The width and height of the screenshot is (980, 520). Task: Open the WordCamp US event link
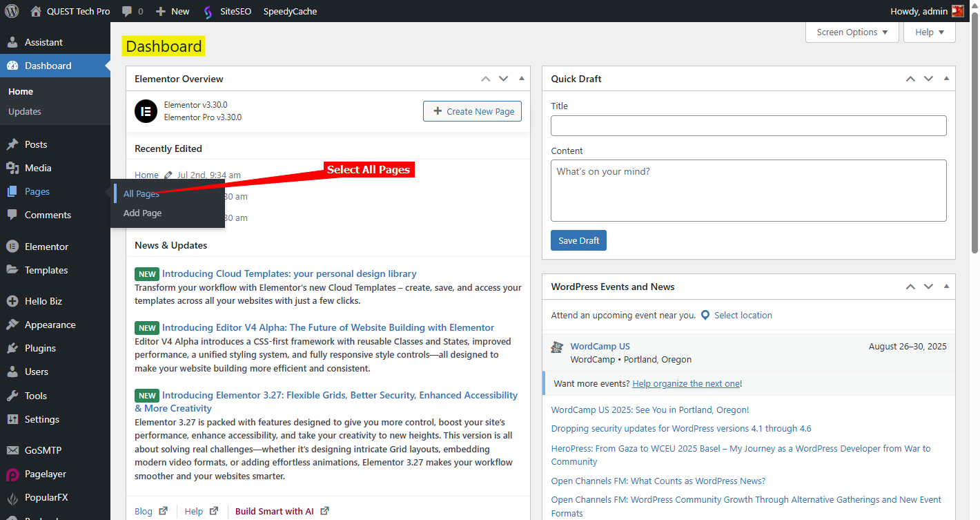point(600,346)
